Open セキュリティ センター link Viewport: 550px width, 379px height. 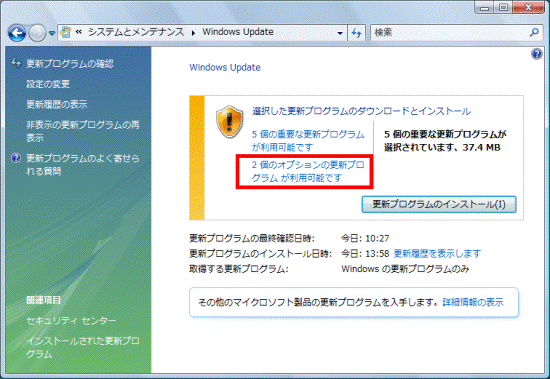coord(71,320)
